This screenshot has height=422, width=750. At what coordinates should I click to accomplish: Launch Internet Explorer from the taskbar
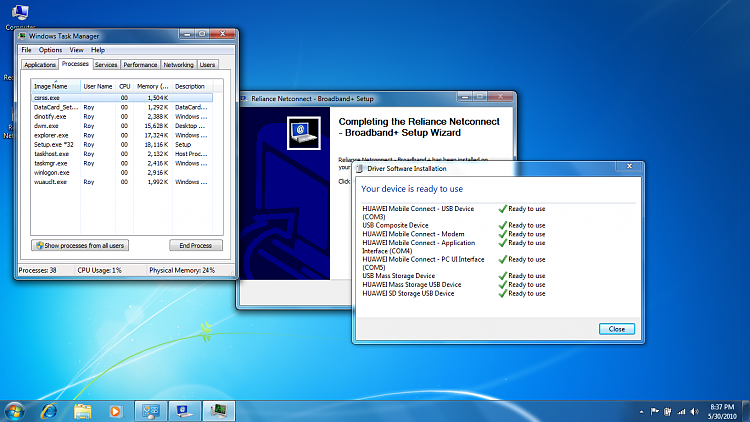coord(49,411)
